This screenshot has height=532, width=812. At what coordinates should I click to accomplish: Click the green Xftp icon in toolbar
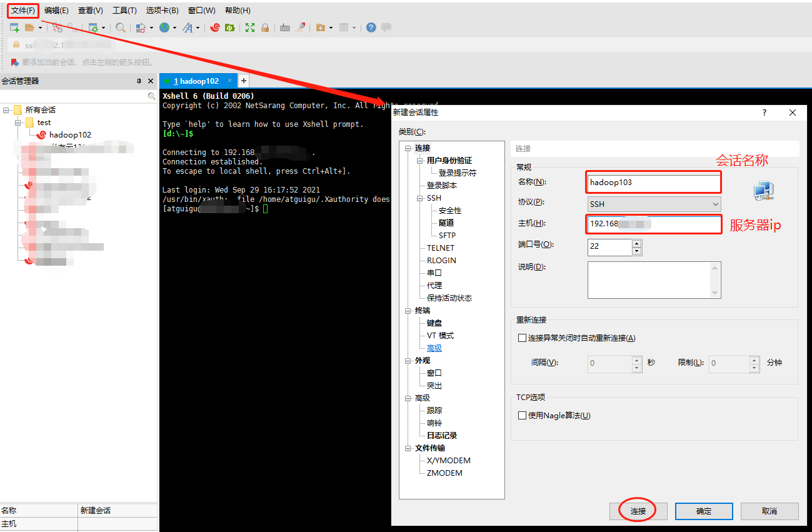(x=229, y=28)
